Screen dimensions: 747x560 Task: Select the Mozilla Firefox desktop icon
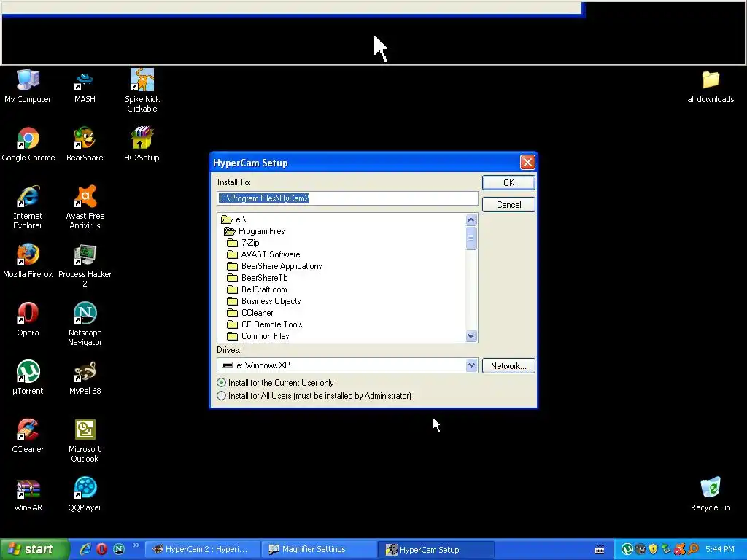click(x=28, y=261)
